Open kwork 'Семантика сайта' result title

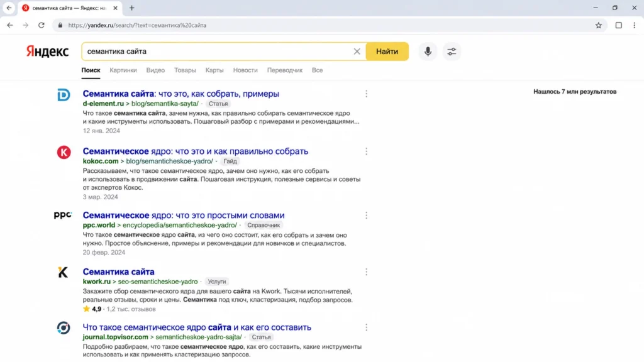[x=118, y=271]
